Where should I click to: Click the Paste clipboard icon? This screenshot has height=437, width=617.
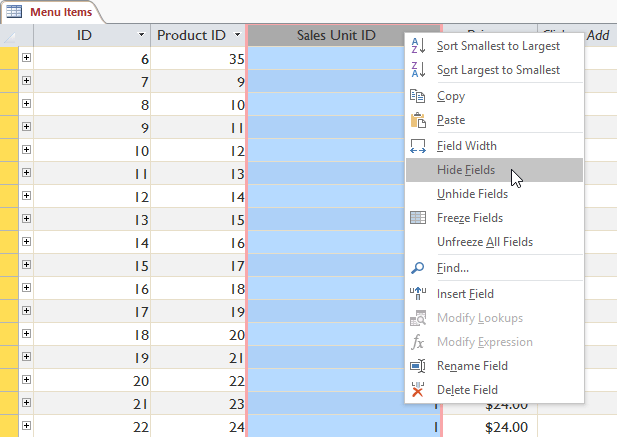click(x=419, y=120)
